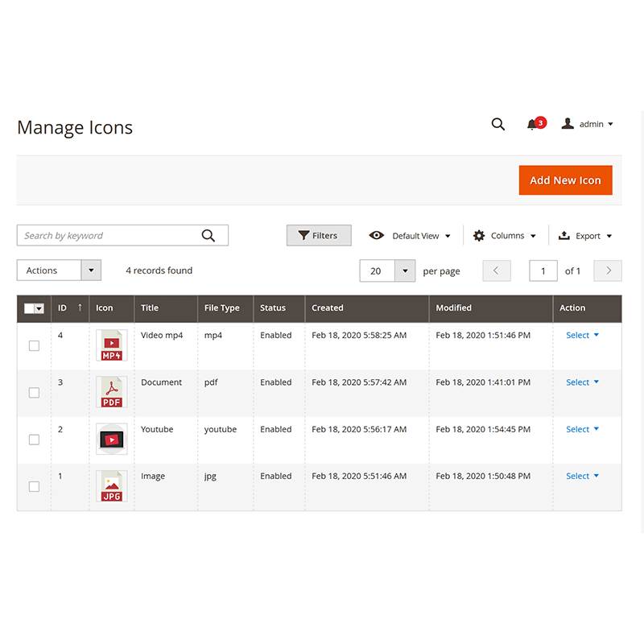Viewport: 644px width, 644px height.
Task: Open the global admin search magnifier
Action: pyautogui.click(x=498, y=124)
